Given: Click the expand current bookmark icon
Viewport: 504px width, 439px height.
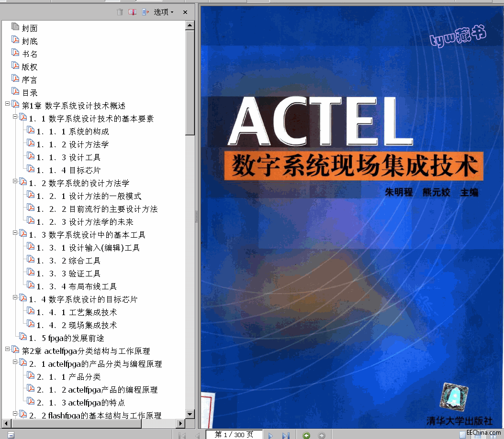Looking at the screenshot, I should click(x=146, y=12).
